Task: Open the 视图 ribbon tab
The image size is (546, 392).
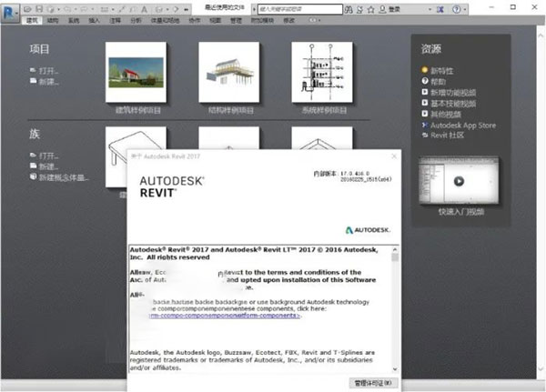Action: coord(215,21)
